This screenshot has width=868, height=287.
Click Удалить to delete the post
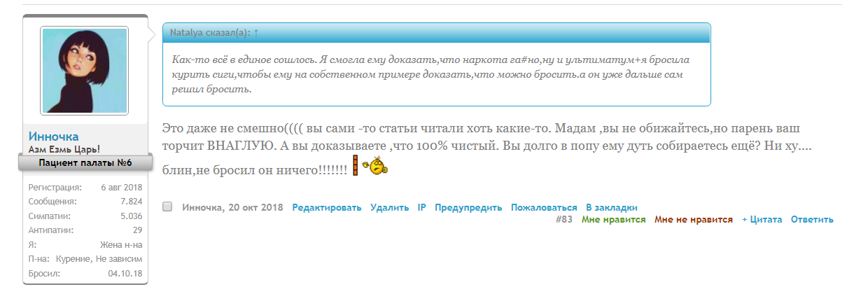pos(390,208)
